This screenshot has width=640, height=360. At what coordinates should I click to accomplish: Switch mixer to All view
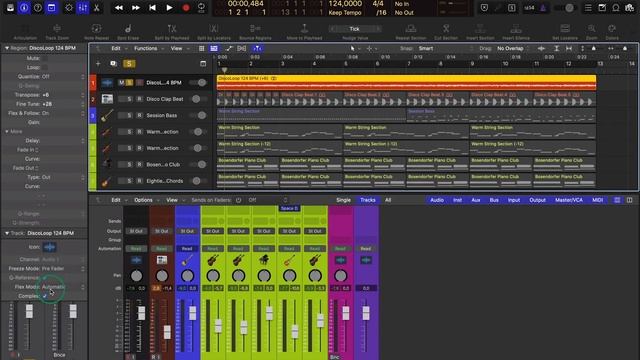pos(388,200)
